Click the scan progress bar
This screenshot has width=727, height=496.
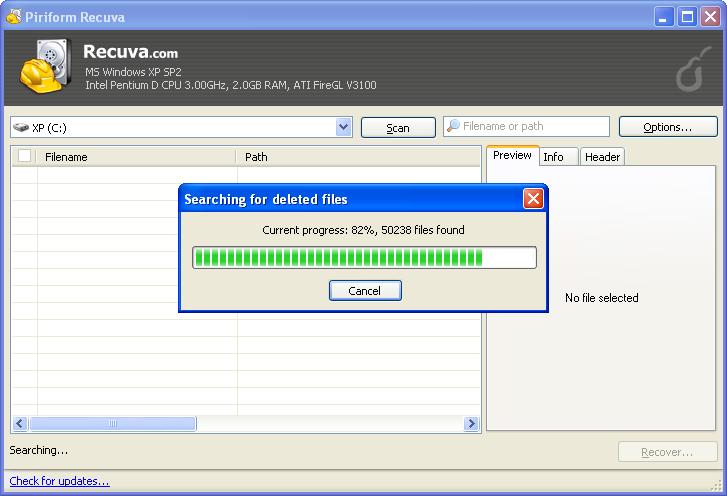click(364, 258)
